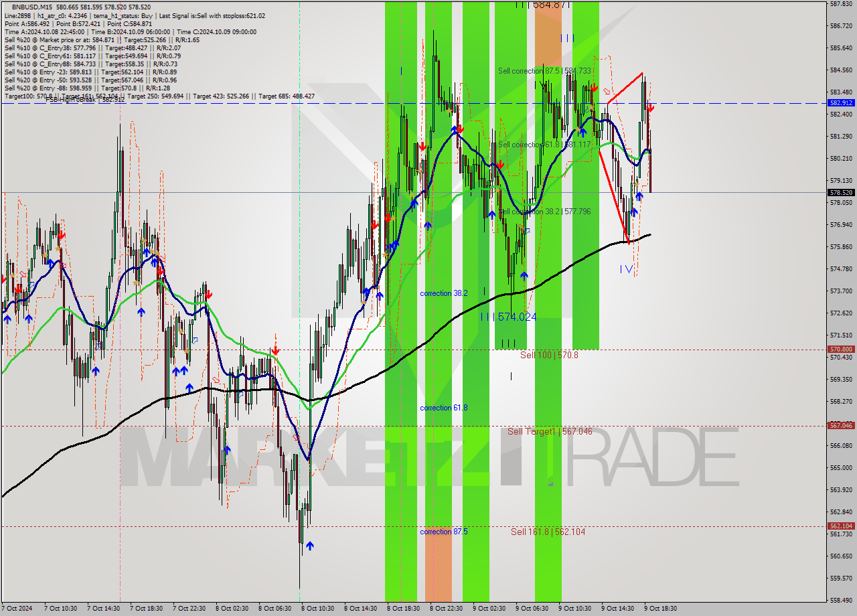This screenshot has width=857, height=616.
Task: Click the 580.210 price axis value
Action: [841, 159]
